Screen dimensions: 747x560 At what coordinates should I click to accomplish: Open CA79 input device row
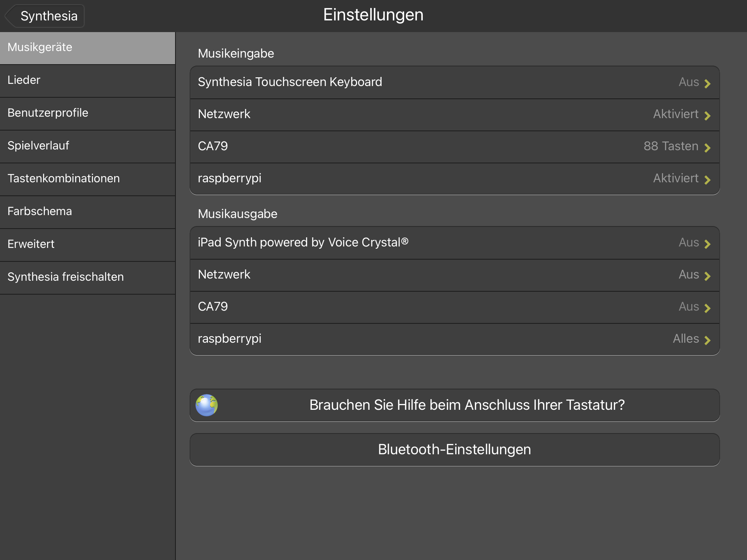pos(454,147)
